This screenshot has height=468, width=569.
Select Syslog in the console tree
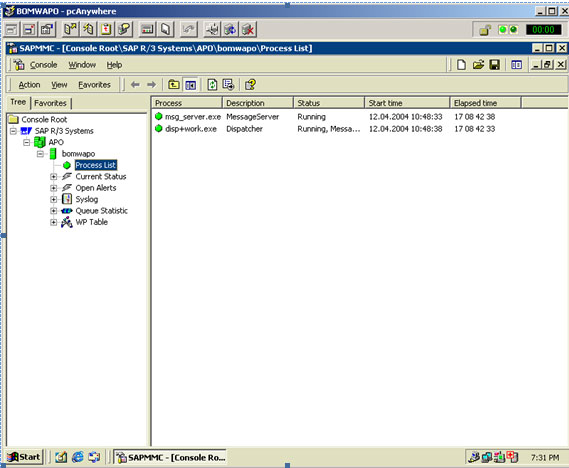pos(87,199)
